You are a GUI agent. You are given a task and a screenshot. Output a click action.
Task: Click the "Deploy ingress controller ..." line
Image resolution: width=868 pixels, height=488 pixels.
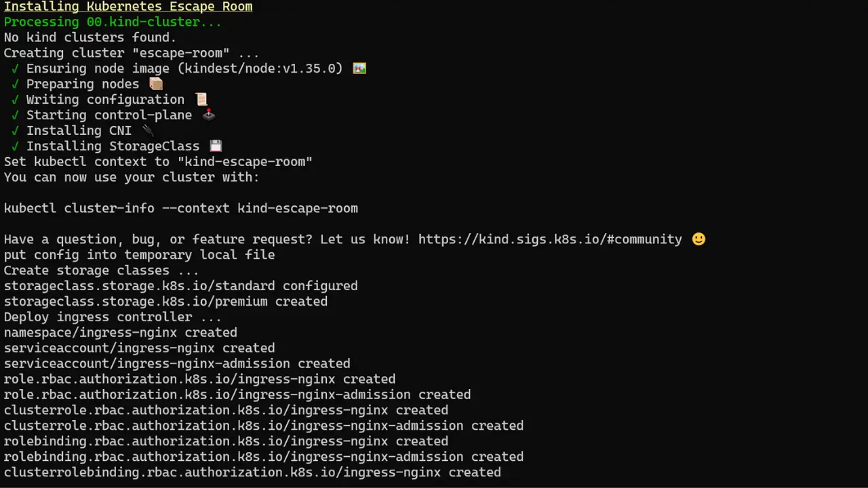[x=113, y=317]
